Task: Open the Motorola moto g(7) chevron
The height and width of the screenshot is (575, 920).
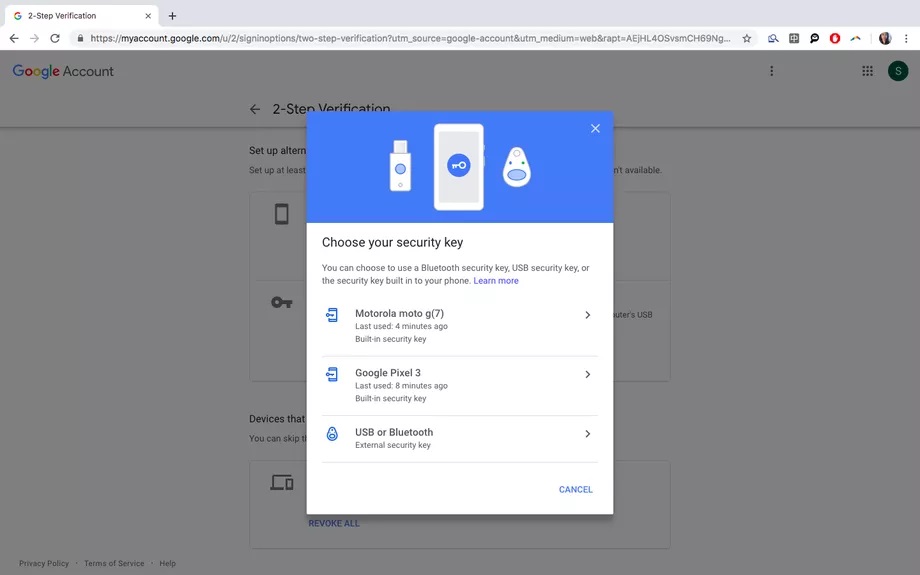Action: pos(587,315)
